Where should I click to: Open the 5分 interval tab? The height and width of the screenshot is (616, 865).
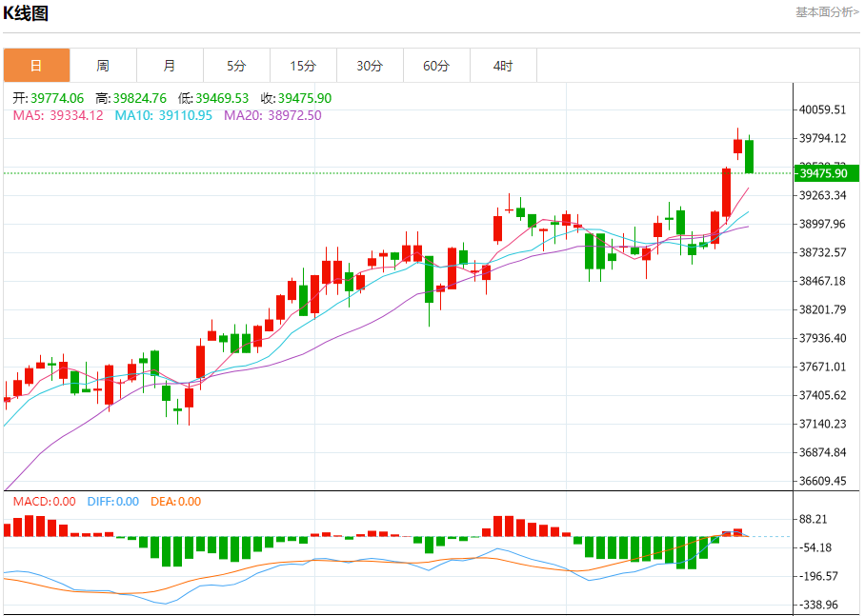(x=236, y=66)
